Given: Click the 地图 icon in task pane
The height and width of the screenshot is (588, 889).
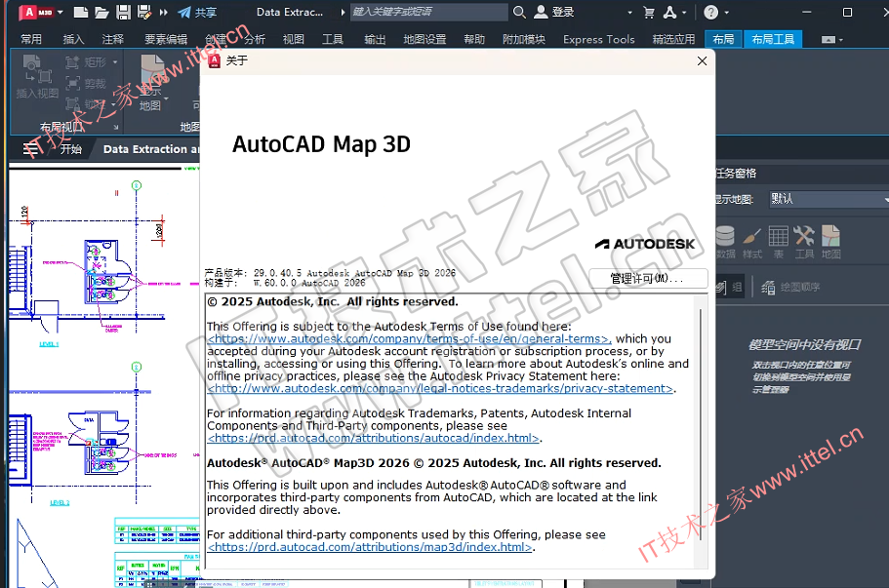Looking at the screenshot, I should click(831, 242).
